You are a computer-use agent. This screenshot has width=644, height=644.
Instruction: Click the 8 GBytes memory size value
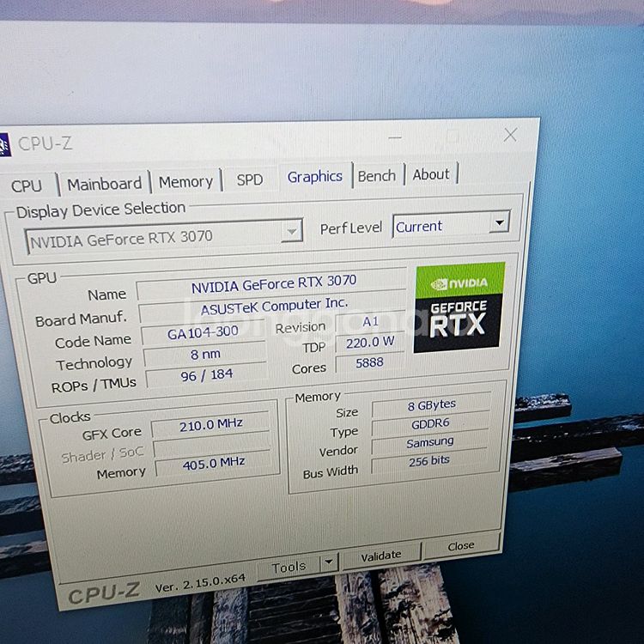pos(431,405)
